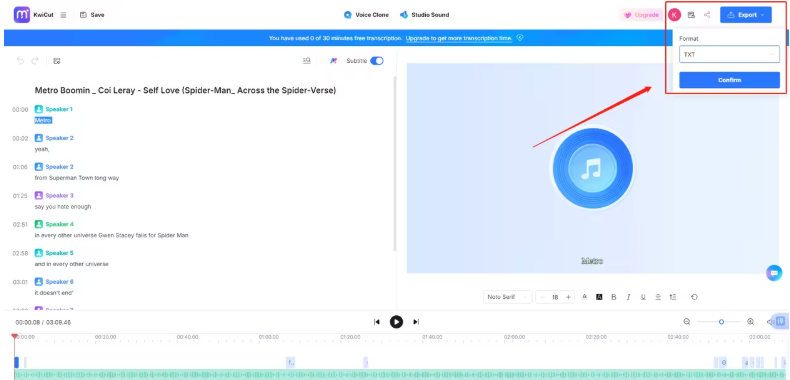Confirm the export
Viewport: 790px width, 380px height.
[x=729, y=80]
